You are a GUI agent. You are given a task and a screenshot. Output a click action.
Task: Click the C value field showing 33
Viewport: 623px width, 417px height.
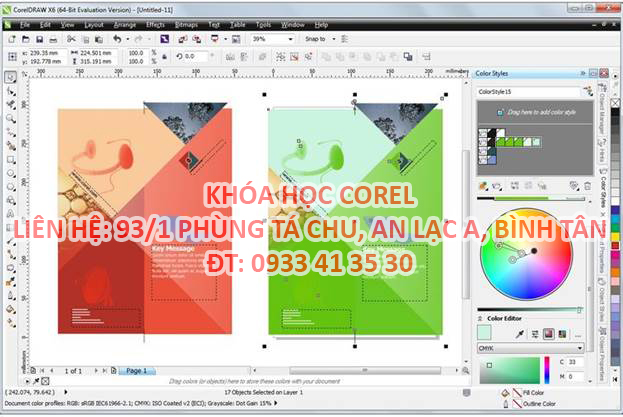(x=575, y=362)
